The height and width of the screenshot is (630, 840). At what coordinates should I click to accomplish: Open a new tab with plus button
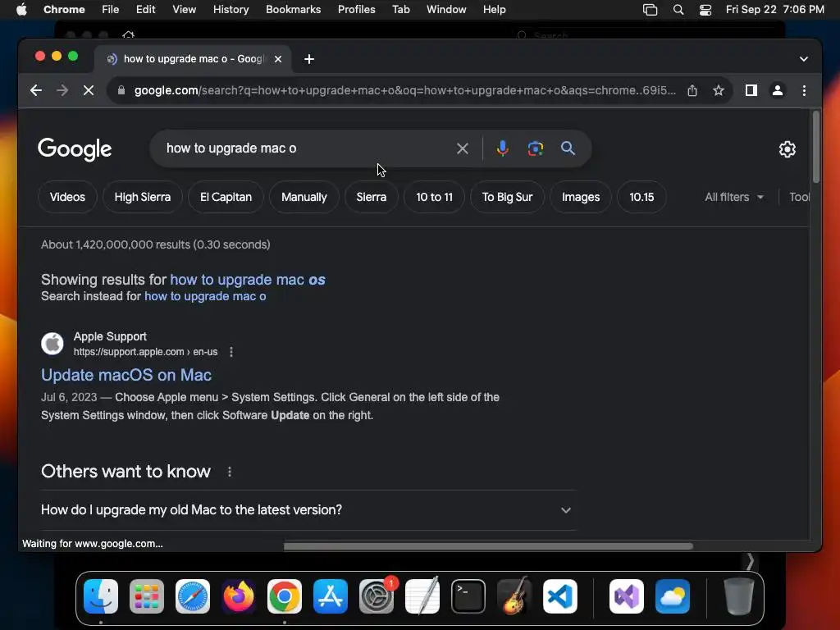click(309, 59)
